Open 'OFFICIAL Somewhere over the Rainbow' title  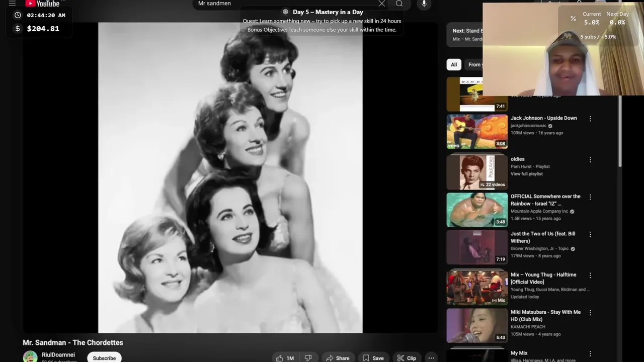(545, 200)
